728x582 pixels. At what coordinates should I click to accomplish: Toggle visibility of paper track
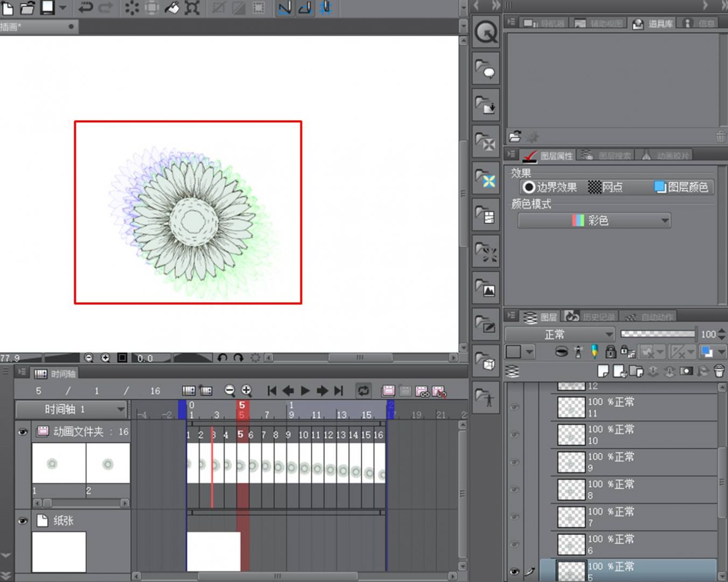pos(23,521)
